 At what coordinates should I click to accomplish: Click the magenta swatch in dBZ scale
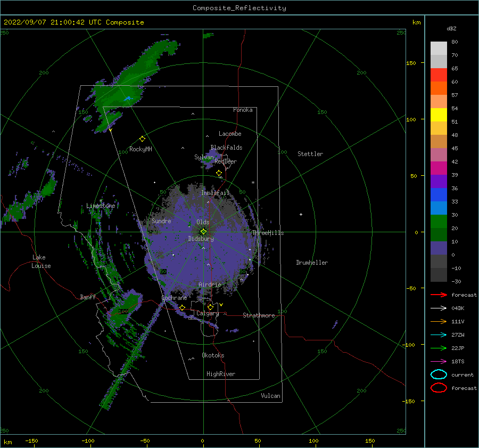(439, 168)
